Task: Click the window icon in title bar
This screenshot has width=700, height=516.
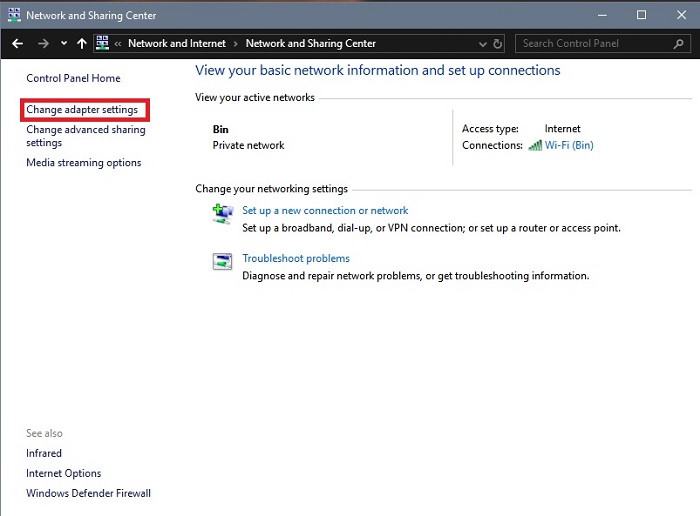Action: pyautogui.click(x=13, y=15)
